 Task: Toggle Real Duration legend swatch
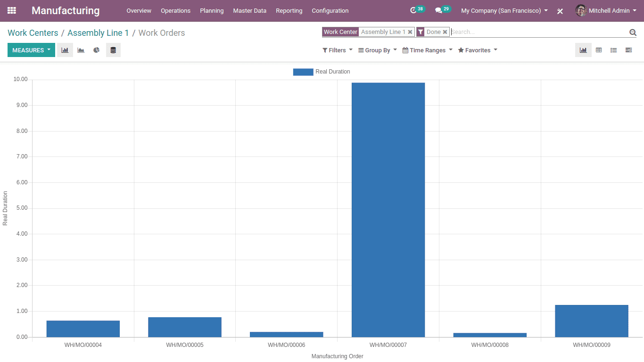click(x=303, y=72)
